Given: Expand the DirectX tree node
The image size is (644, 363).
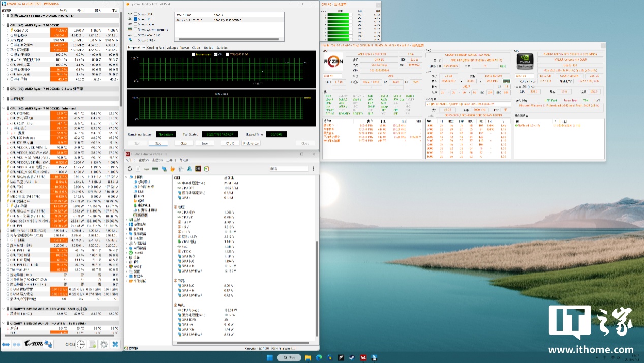Looking at the screenshot, I should (x=127, y=252).
